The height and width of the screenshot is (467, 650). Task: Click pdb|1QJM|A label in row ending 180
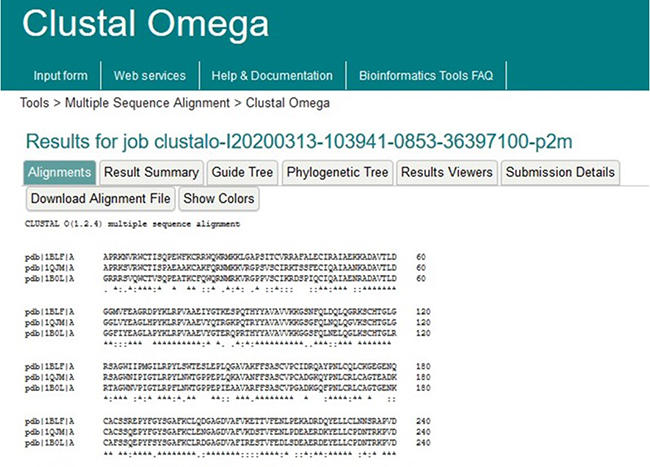pyautogui.click(x=49, y=377)
